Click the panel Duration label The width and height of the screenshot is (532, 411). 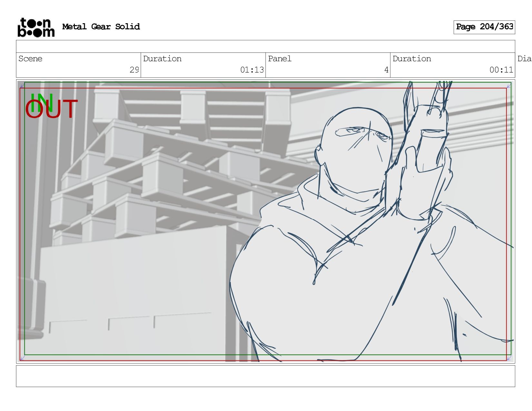tap(412, 59)
